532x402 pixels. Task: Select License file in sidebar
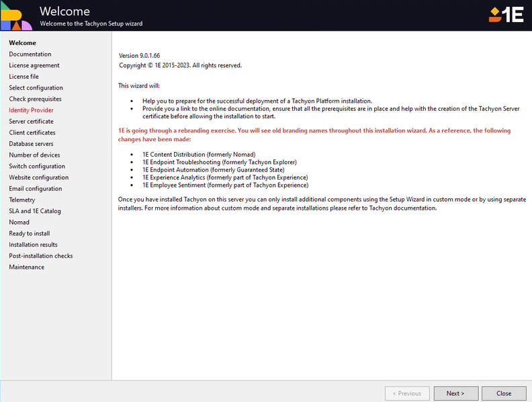[24, 77]
